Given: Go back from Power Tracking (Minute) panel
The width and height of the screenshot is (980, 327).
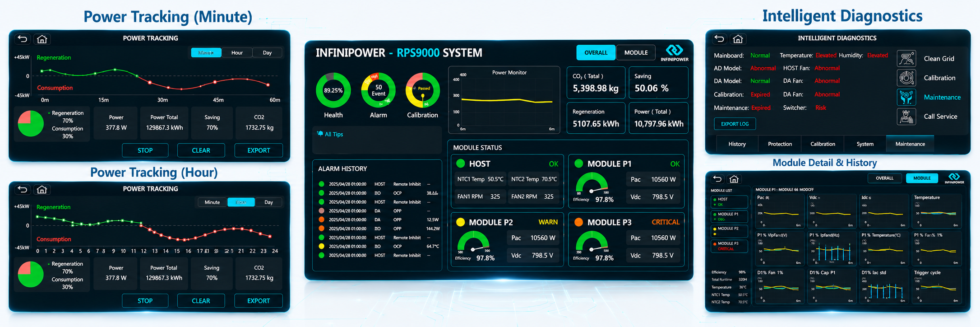Looking at the screenshot, I should click(x=23, y=39).
